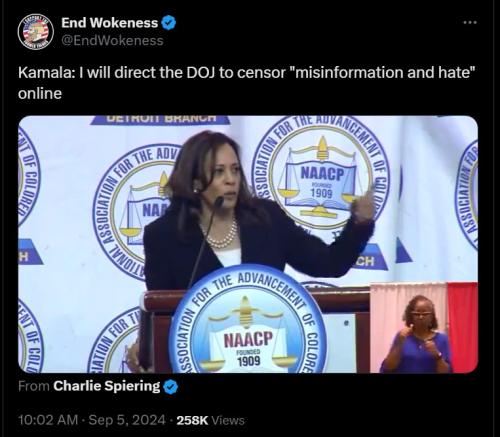The image size is (500, 437).
Task: Click the sign-language interpreter inset
Action: click(424, 327)
